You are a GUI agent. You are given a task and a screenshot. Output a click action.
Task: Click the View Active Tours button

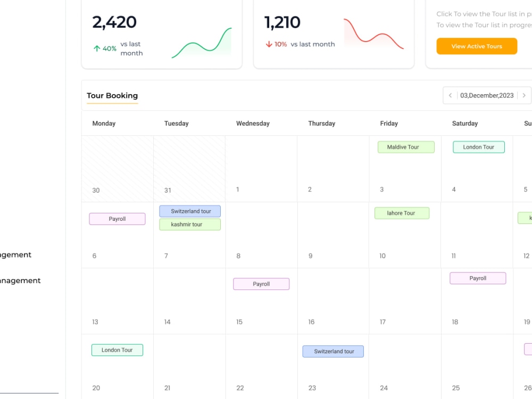pos(476,46)
